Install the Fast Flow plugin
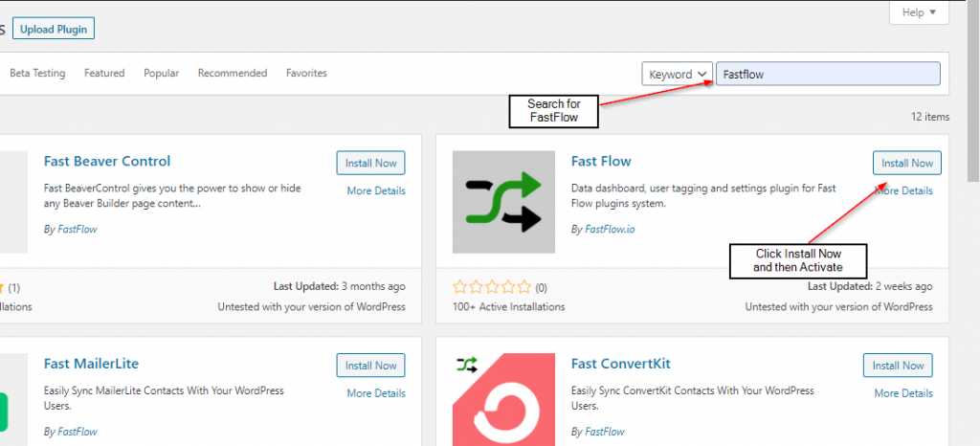The width and height of the screenshot is (980, 446). (x=907, y=163)
